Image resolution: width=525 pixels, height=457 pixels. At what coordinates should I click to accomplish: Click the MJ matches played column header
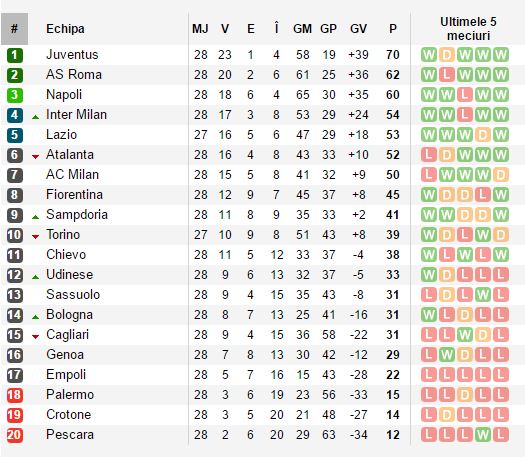(x=200, y=29)
